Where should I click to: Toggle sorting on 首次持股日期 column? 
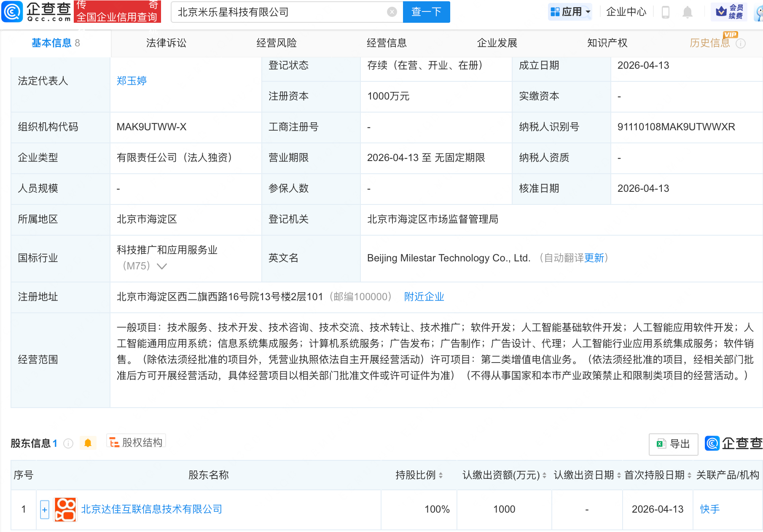pos(688,475)
